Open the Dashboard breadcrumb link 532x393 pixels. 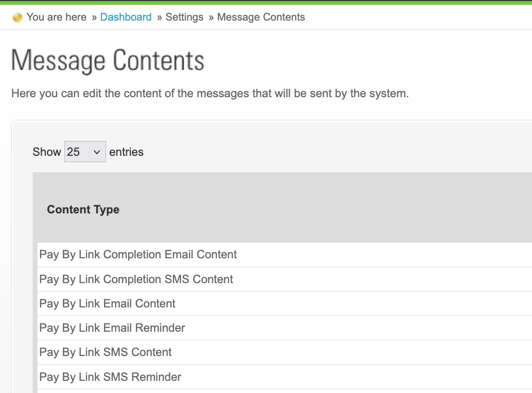click(126, 17)
